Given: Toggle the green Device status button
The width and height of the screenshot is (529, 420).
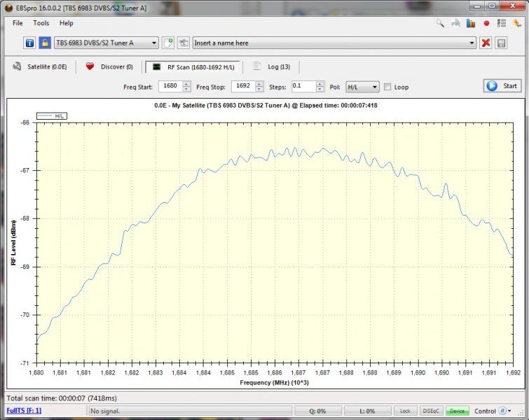Looking at the screenshot, I should click(457, 411).
